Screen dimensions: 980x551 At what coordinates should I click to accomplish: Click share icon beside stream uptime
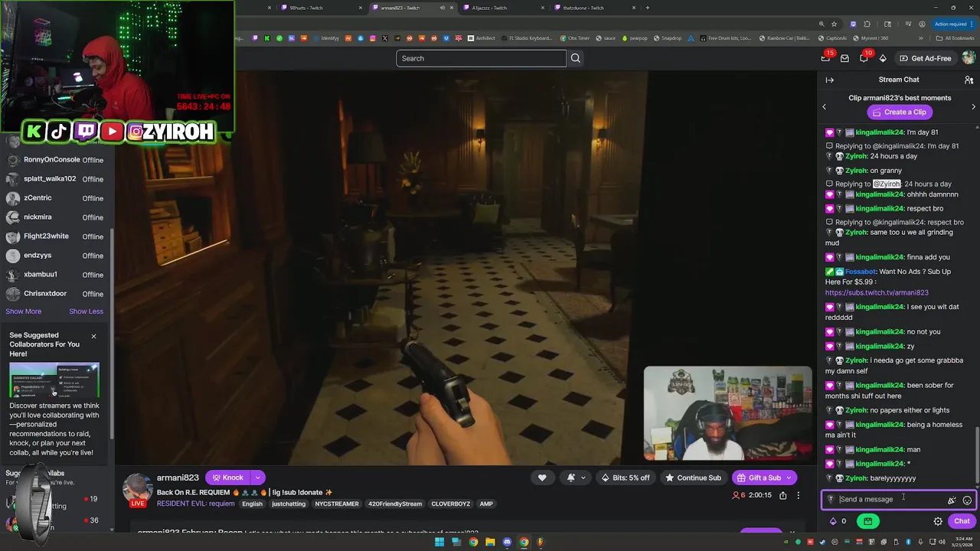click(782, 495)
